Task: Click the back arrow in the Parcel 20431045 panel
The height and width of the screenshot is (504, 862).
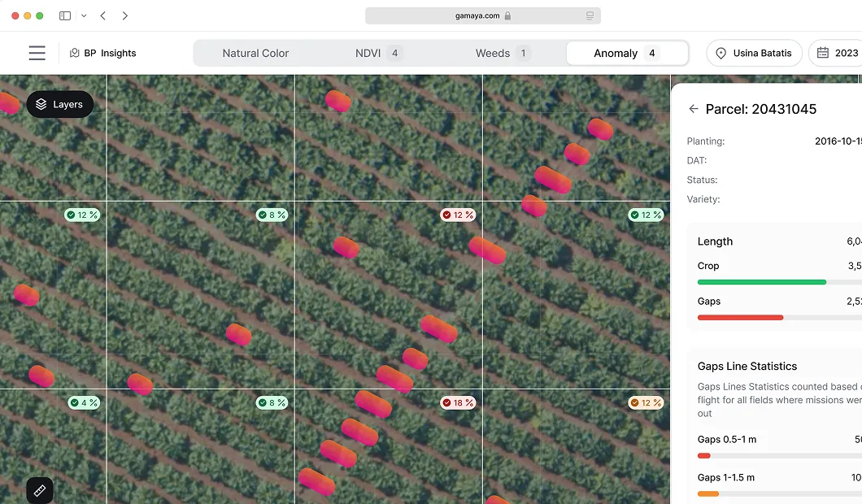Action: click(x=693, y=108)
